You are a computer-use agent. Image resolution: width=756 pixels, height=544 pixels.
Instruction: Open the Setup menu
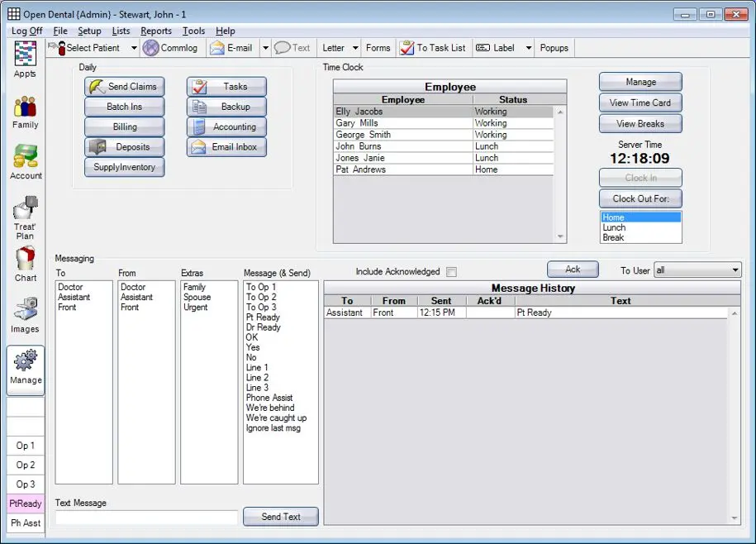pyautogui.click(x=89, y=31)
